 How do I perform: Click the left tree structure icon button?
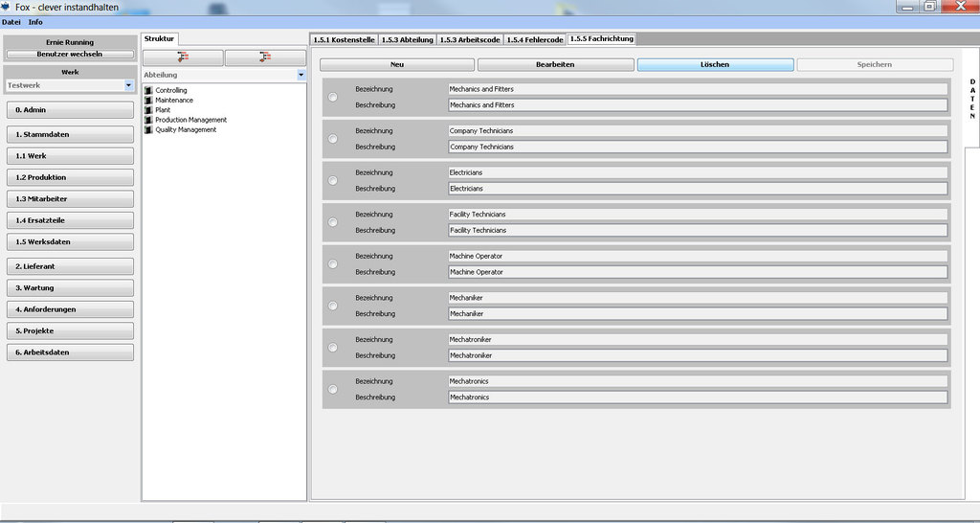click(x=183, y=57)
